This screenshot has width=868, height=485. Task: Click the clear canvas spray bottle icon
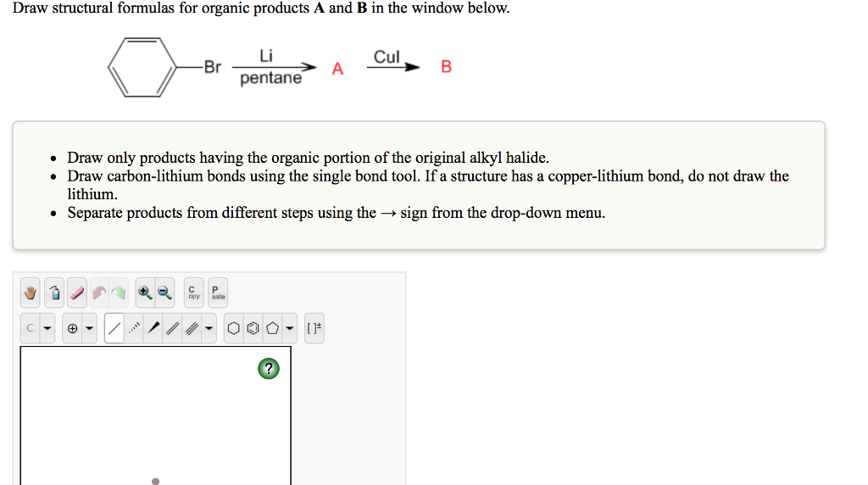point(54,293)
